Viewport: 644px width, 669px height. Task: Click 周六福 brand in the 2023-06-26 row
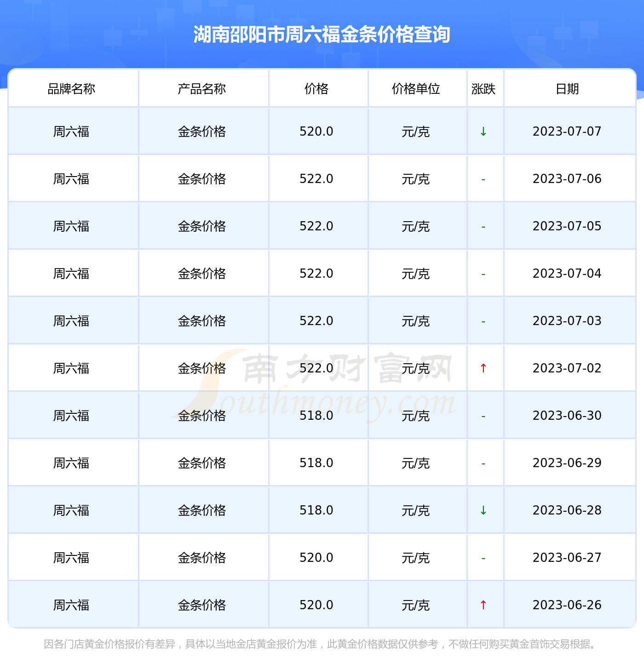(x=71, y=605)
